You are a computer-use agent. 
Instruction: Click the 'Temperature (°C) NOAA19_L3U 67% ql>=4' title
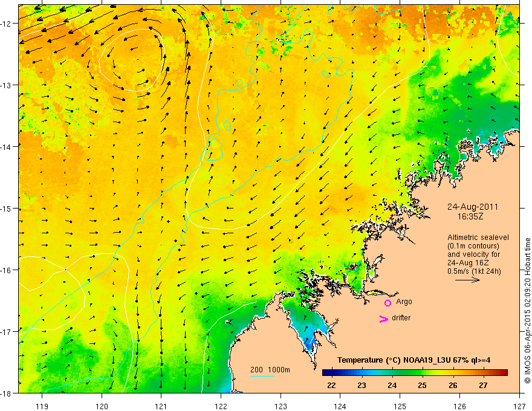coord(414,360)
